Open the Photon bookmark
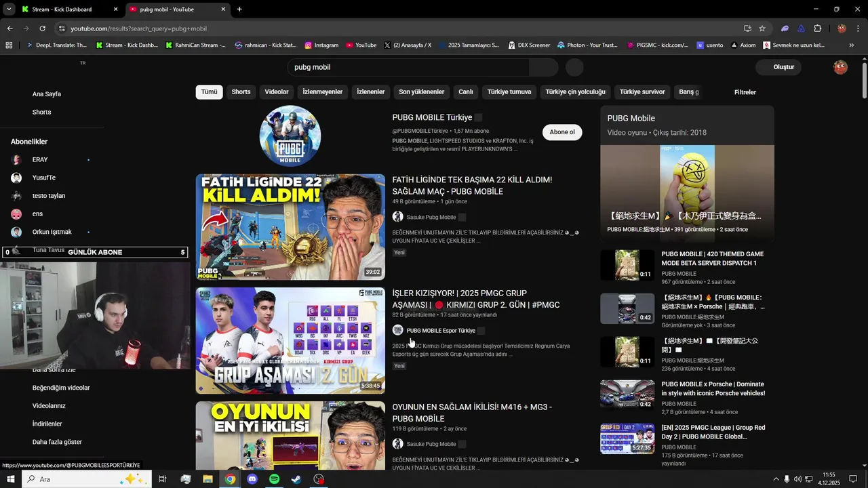The width and height of the screenshot is (868, 488). tap(588, 45)
